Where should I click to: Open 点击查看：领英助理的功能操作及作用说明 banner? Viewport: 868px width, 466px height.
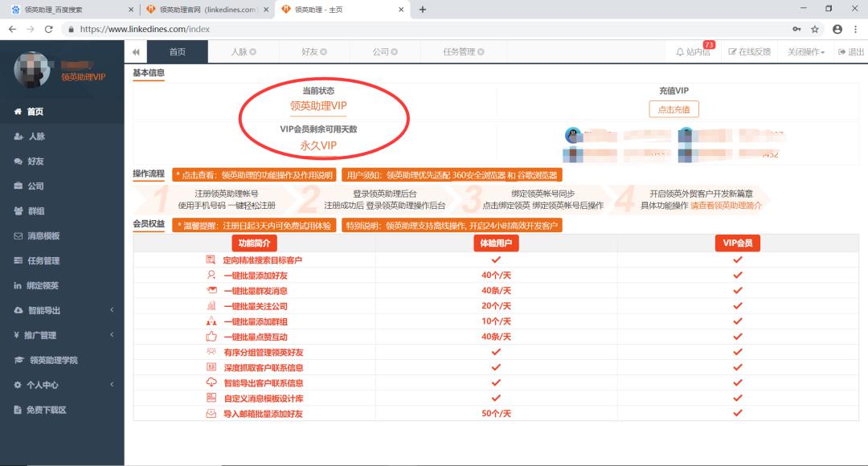[x=254, y=175]
